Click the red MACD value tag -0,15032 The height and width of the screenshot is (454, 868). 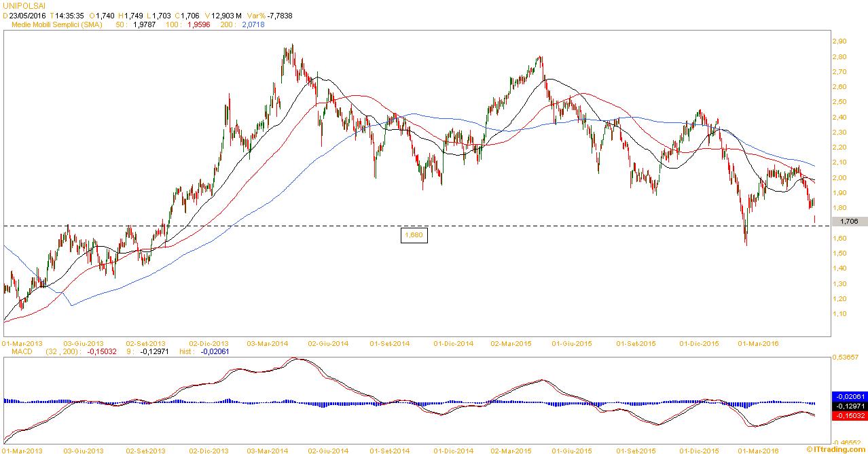849,415
